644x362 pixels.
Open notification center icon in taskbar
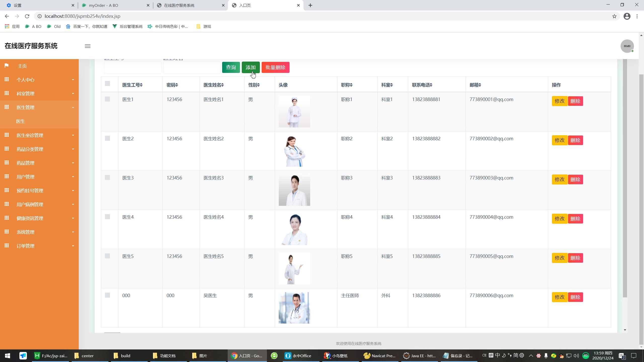pos(634,356)
